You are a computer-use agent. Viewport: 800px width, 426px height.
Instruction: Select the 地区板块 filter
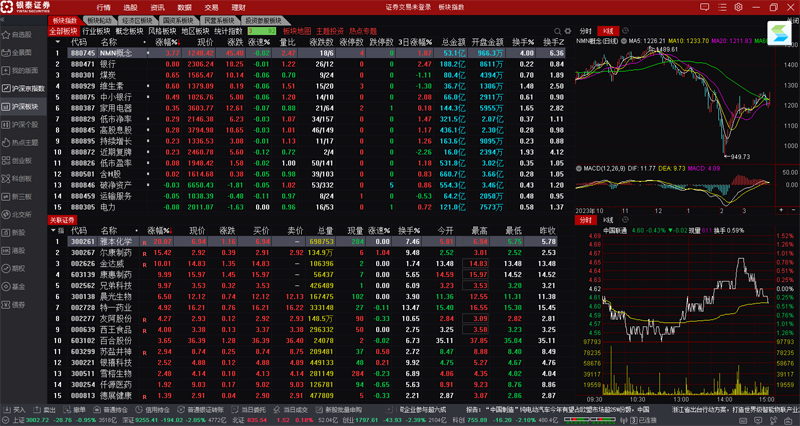pos(195,31)
